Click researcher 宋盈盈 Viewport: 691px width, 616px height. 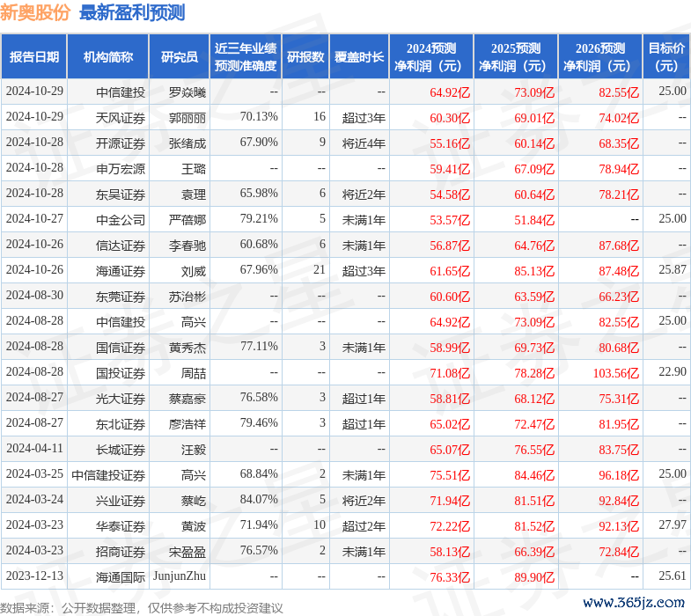coord(187,552)
